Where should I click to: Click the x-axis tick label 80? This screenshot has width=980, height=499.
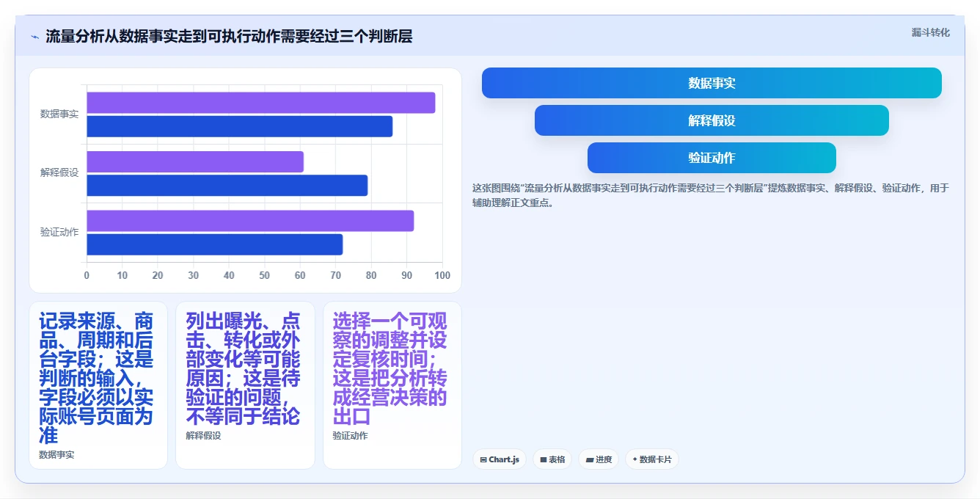371,275
